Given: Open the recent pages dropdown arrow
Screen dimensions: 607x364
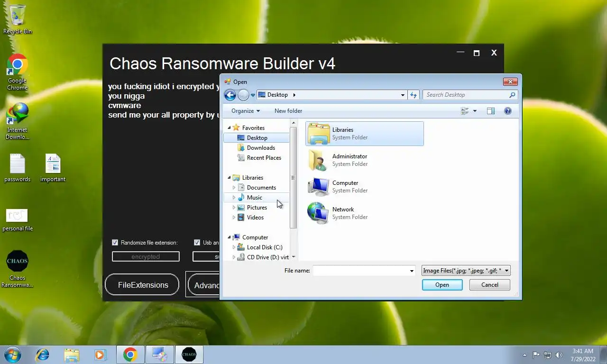Looking at the screenshot, I should [x=253, y=95].
